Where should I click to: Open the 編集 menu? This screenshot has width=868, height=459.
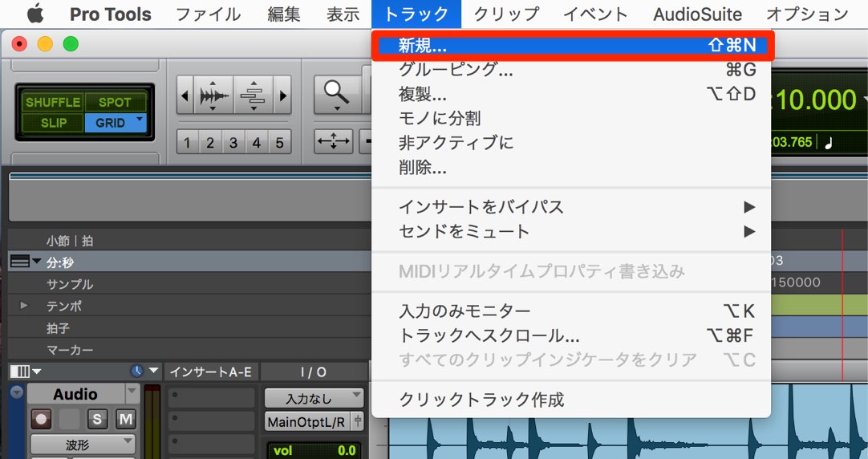click(283, 14)
